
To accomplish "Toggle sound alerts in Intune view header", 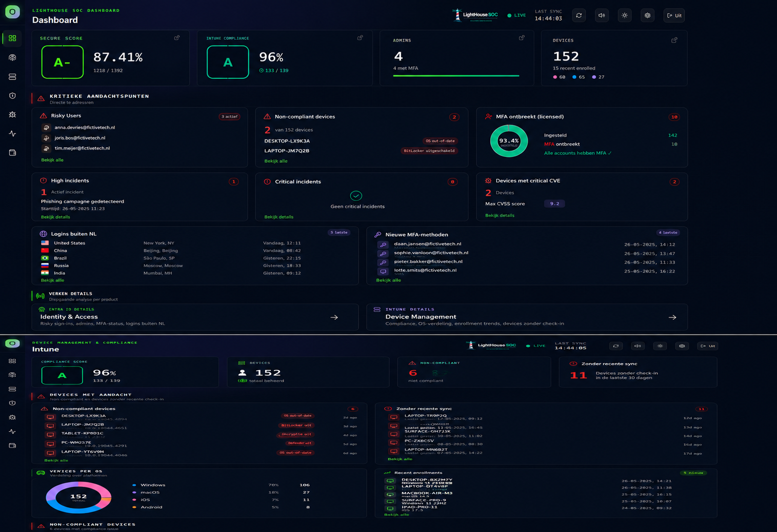I will pyautogui.click(x=637, y=346).
